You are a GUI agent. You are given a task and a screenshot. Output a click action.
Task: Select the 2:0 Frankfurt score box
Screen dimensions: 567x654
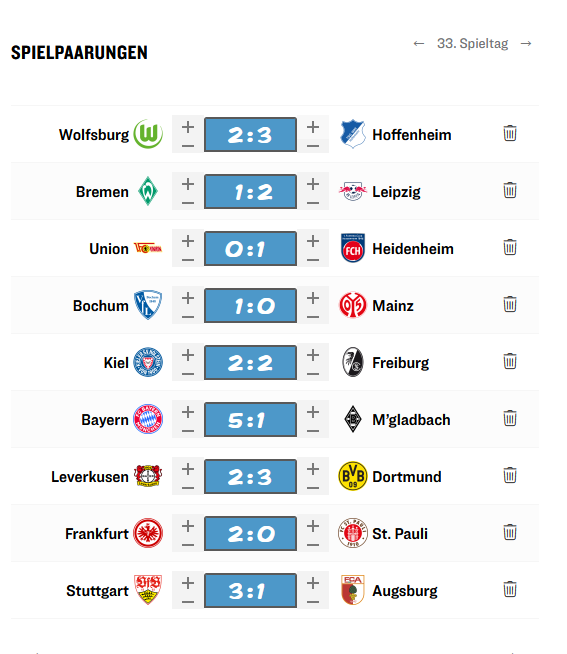pos(250,533)
